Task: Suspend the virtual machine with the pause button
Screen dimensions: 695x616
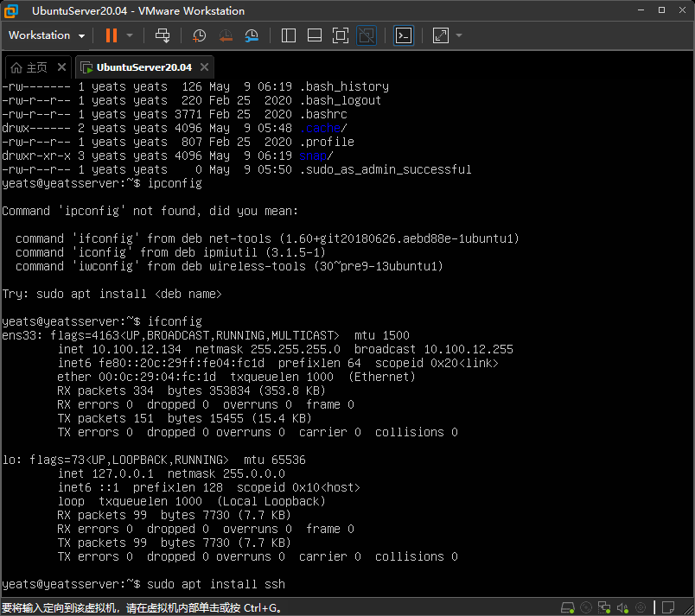Action: 112,35
